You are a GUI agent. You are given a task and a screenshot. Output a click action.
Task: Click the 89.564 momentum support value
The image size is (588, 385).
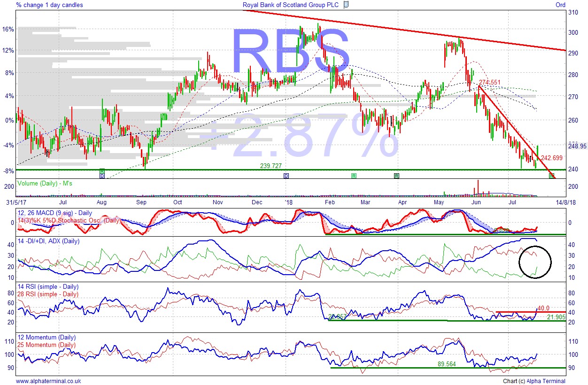click(x=447, y=364)
